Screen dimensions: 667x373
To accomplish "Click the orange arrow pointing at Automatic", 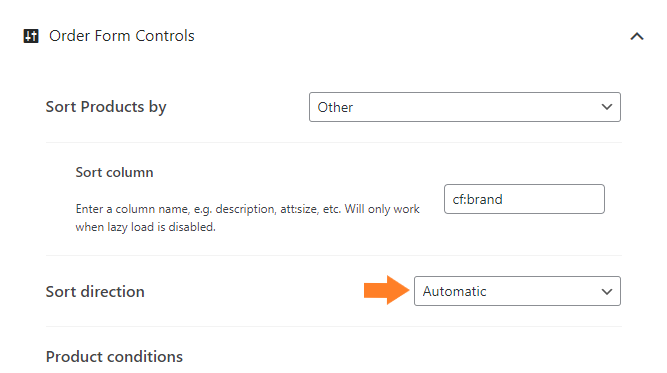I will tap(386, 290).
